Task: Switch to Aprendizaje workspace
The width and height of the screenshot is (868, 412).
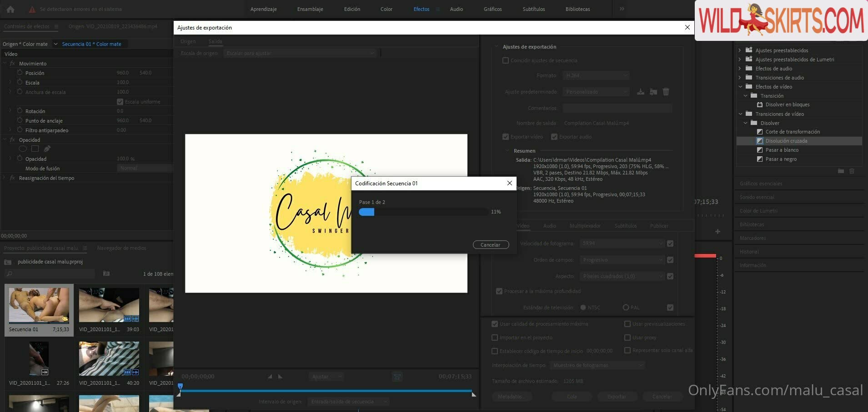Action: [263, 9]
